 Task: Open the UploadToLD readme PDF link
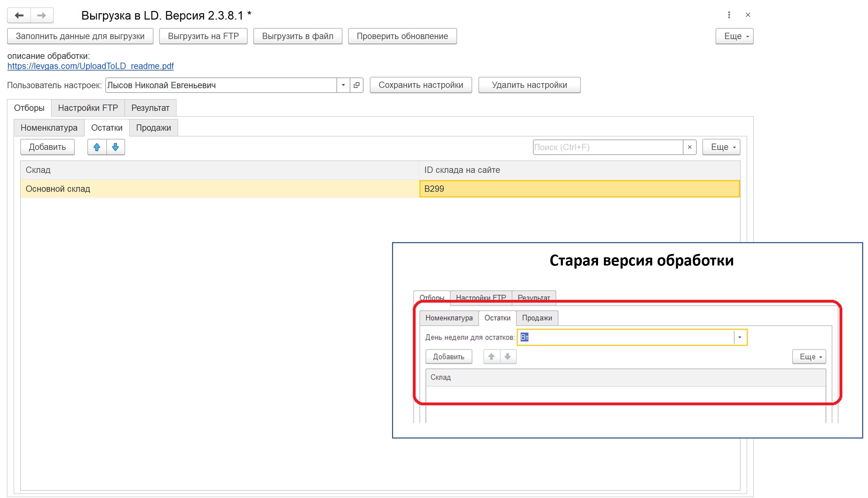pyautogui.click(x=91, y=66)
